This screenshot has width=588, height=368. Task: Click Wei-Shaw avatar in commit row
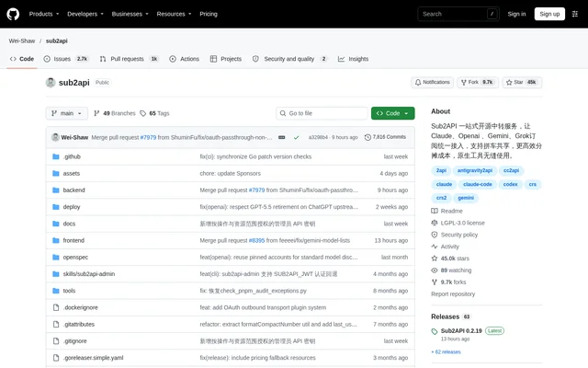pyautogui.click(x=55, y=137)
